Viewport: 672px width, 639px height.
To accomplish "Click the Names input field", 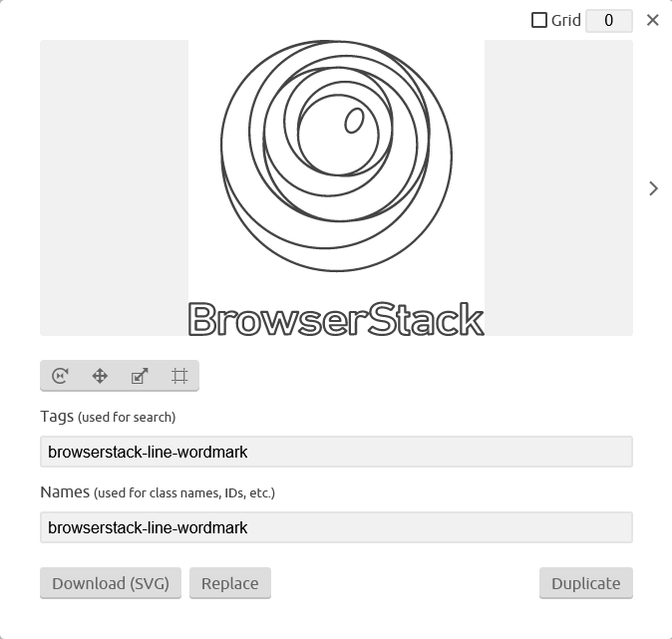I will (x=336, y=527).
